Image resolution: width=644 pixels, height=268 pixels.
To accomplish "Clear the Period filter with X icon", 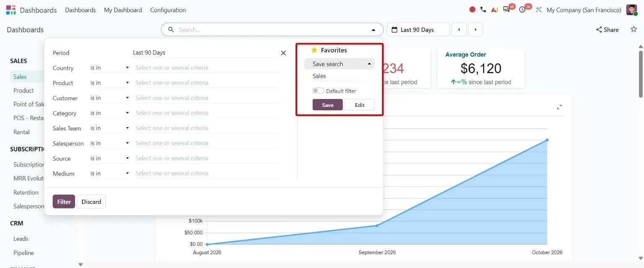I will [x=283, y=53].
